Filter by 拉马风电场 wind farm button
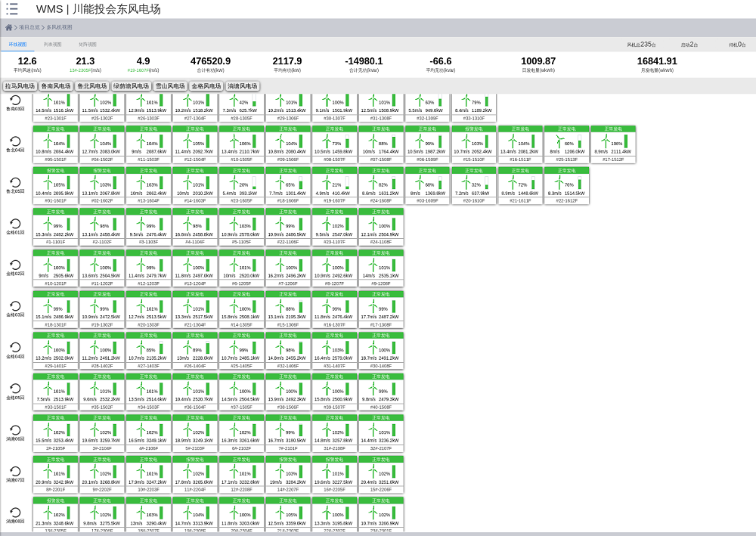 20,86
